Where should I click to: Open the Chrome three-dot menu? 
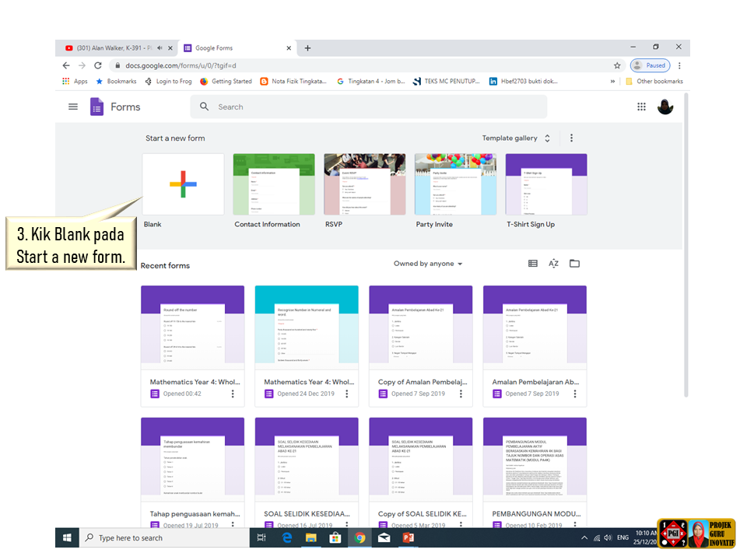679,65
